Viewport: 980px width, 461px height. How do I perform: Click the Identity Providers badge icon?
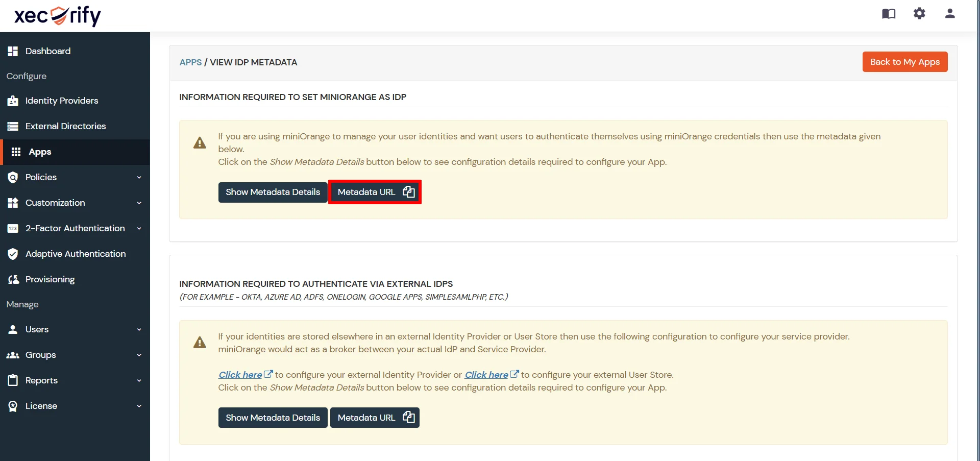tap(13, 101)
